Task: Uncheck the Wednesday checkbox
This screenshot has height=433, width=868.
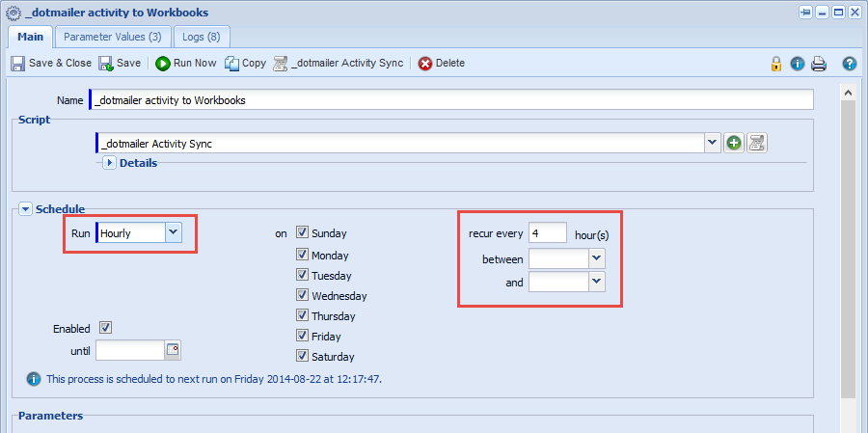Action: (x=302, y=295)
